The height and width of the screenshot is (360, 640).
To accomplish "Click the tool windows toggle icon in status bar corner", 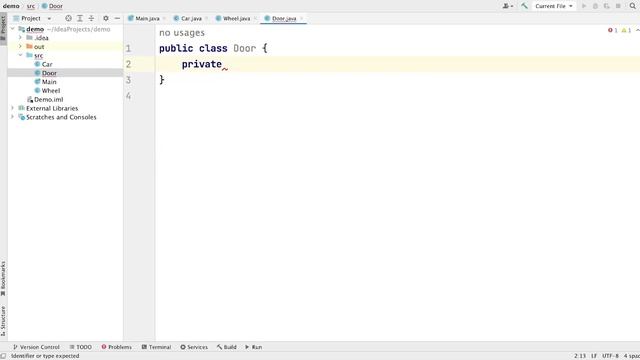I will (x=3, y=356).
